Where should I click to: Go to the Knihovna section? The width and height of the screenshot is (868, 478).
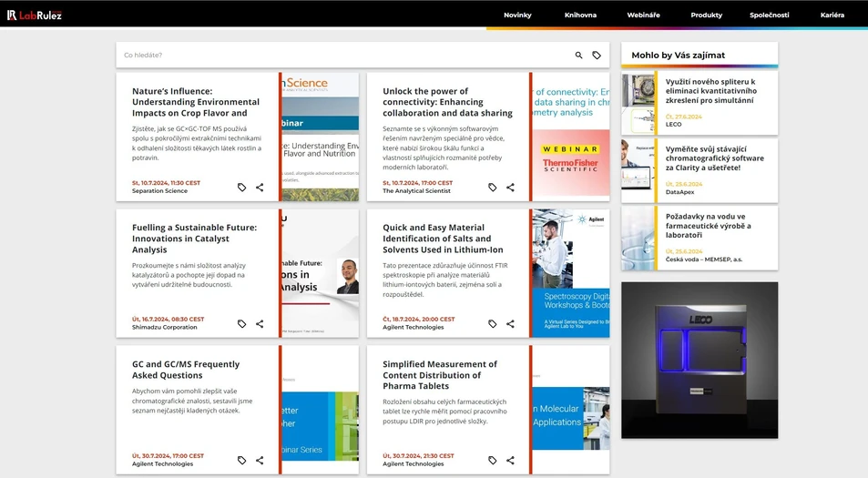click(x=580, y=15)
